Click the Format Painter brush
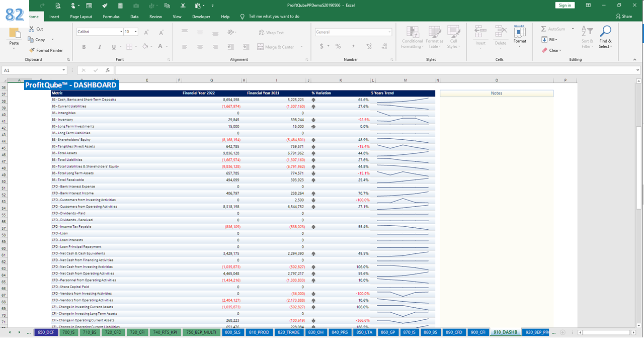The height and width of the screenshot is (362, 644). coord(45,50)
